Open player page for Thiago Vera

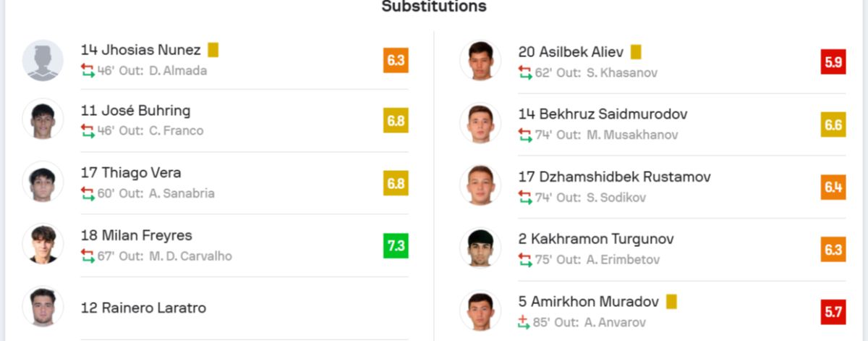(131, 173)
